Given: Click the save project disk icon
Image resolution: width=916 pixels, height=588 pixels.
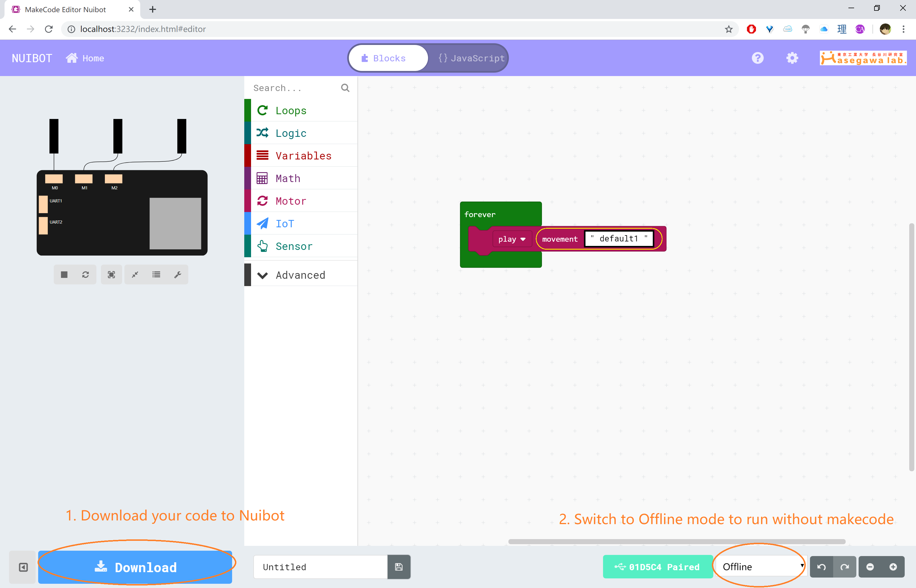Looking at the screenshot, I should click(399, 567).
